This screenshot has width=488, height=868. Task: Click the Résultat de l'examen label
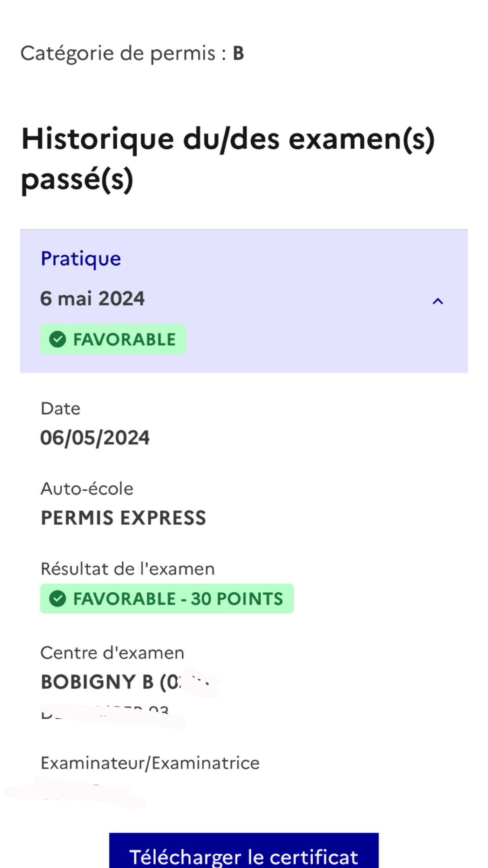128,569
